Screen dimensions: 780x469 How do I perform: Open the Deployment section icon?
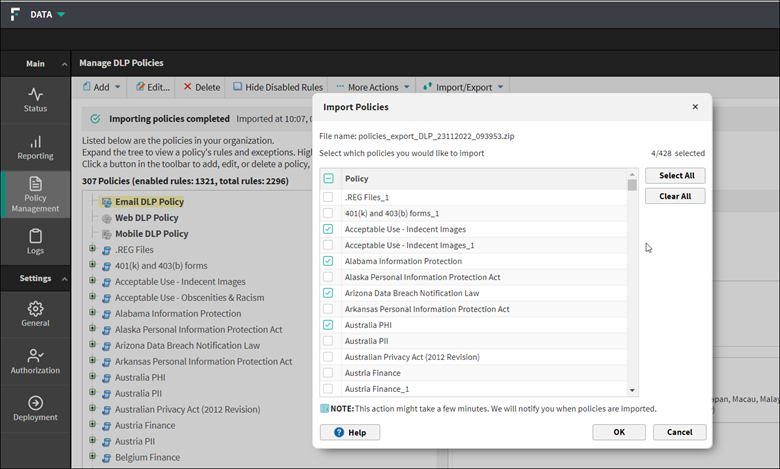point(35,407)
